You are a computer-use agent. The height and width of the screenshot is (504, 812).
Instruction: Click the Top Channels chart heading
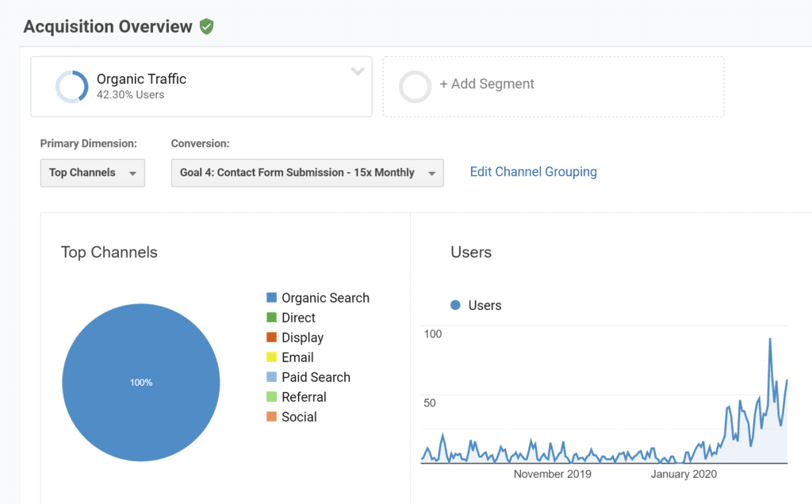click(x=109, y=252)
